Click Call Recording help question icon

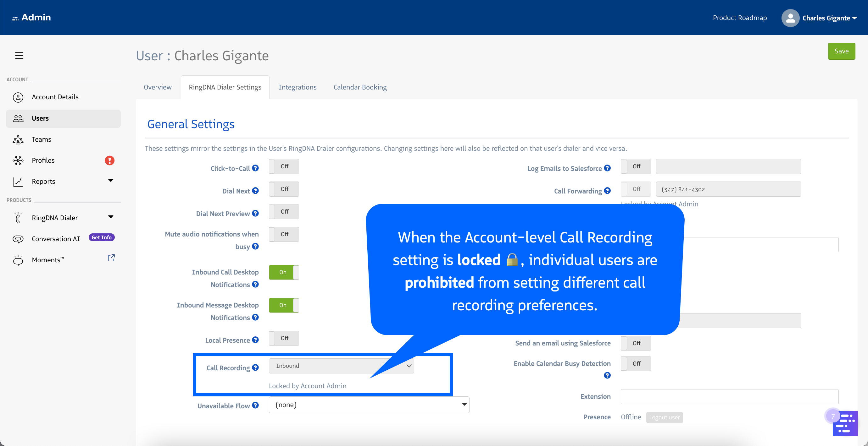pos(255,367)
